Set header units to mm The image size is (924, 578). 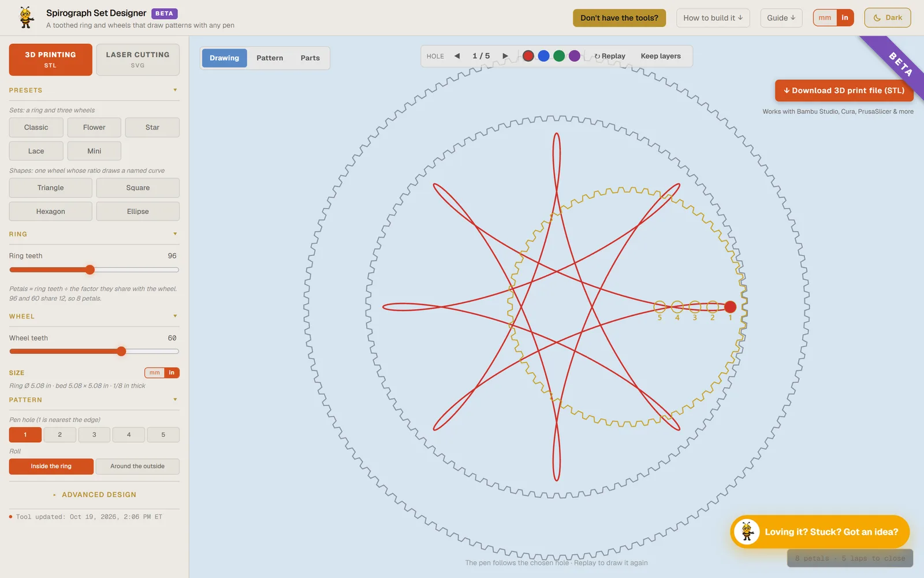(825, 18)
